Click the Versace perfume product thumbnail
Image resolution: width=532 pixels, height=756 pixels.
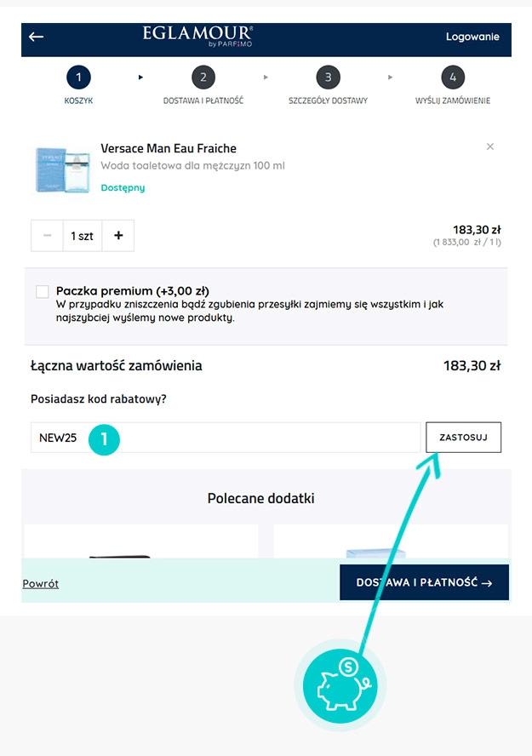click(62, 170)
